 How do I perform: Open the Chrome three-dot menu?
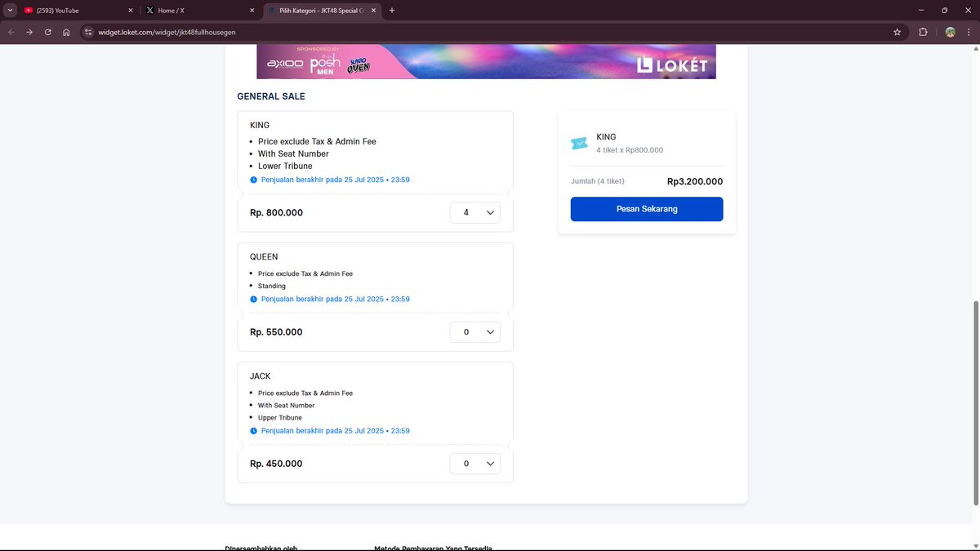[x=968, y=32]
